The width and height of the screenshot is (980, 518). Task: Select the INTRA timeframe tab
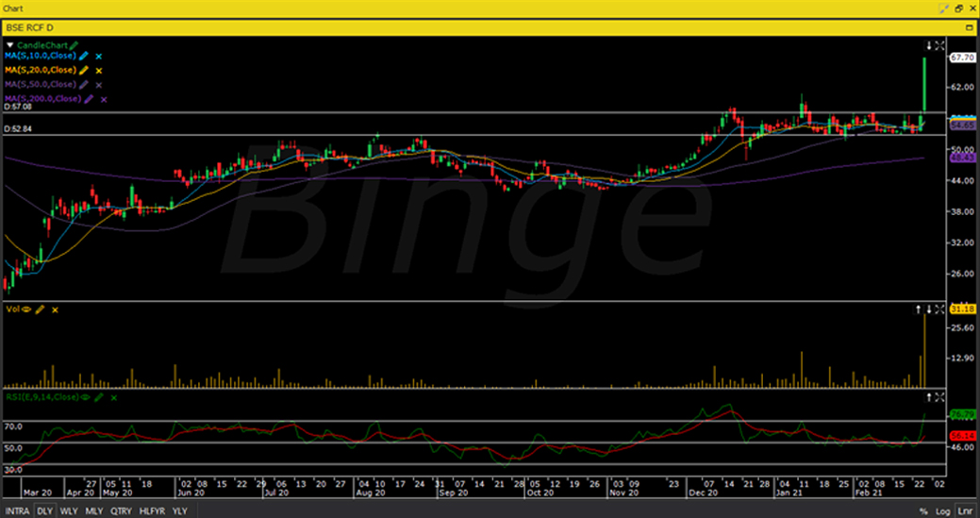17,511
